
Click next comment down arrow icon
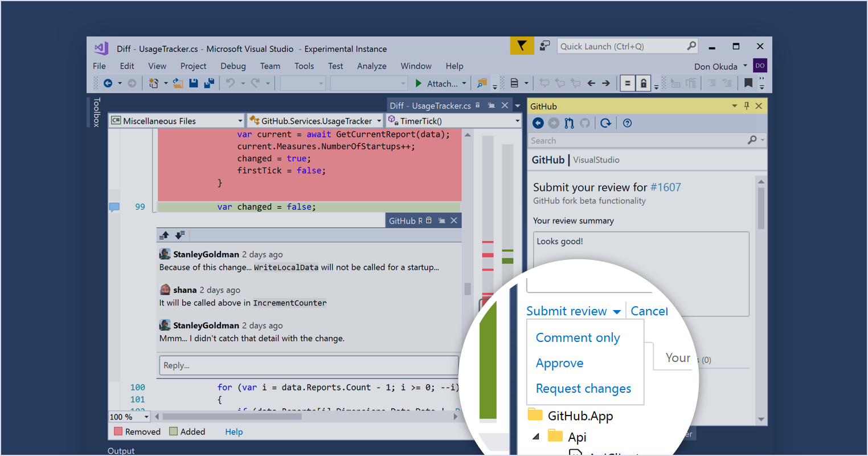[180, 235]
